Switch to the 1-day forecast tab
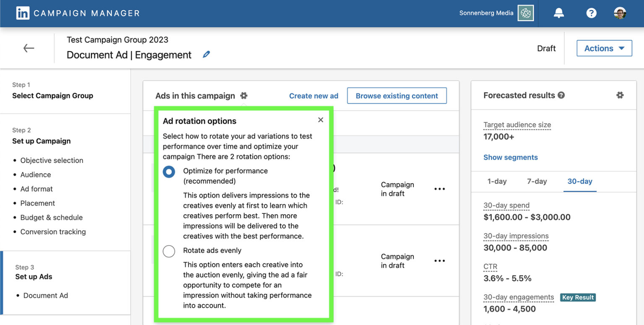This screenshot has height=325, width=644. pos(497,181)
